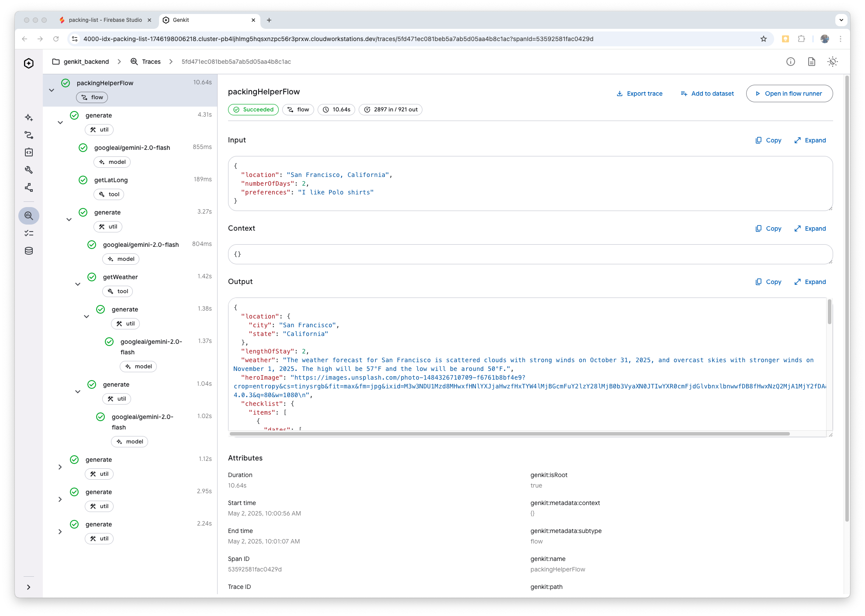Copy the Context JSON
The height and width of the screenshot is (616, 865).
click(x=768, y=228)
